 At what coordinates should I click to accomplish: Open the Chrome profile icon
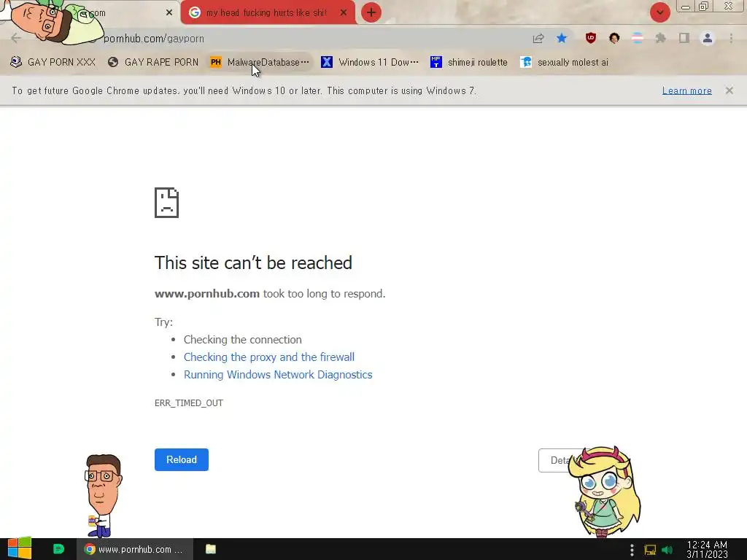tap(708, 38)
